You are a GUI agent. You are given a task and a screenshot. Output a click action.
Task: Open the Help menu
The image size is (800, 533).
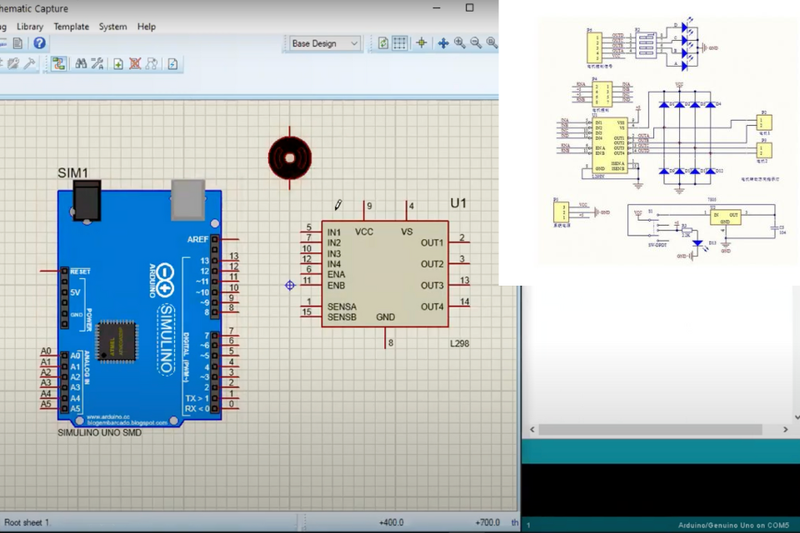click(x=146, y=27)
